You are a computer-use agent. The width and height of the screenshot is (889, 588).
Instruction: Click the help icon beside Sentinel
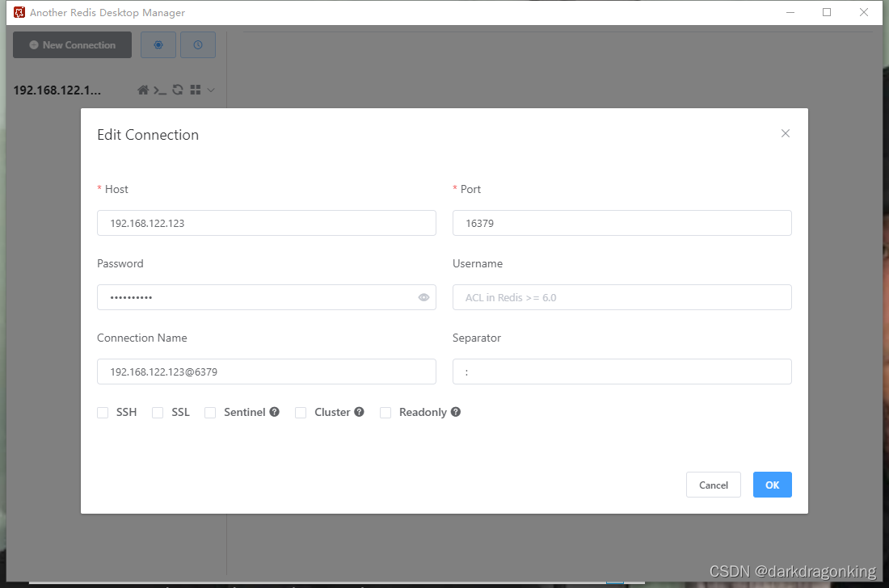(x=275, y=412)
